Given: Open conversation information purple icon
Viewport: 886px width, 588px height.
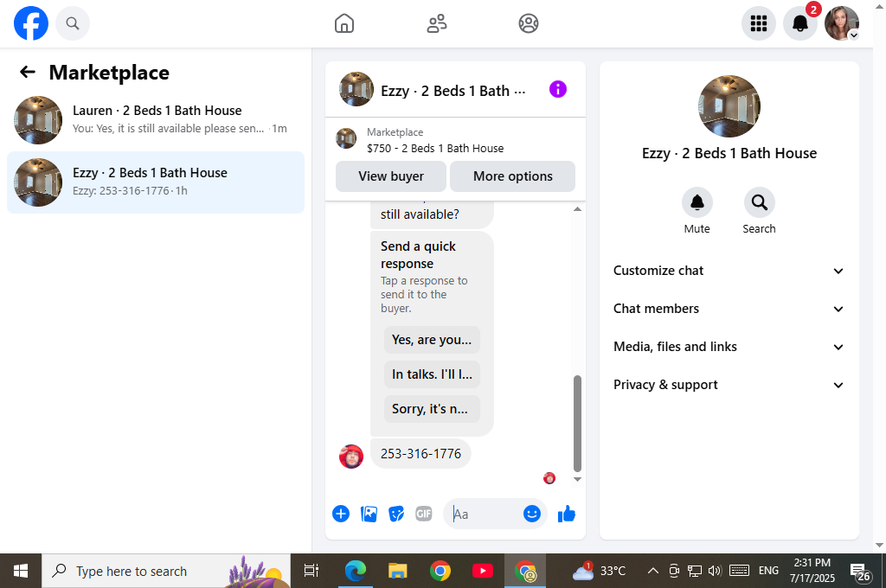Looking at the screenshot, I should tap(558, 89).
